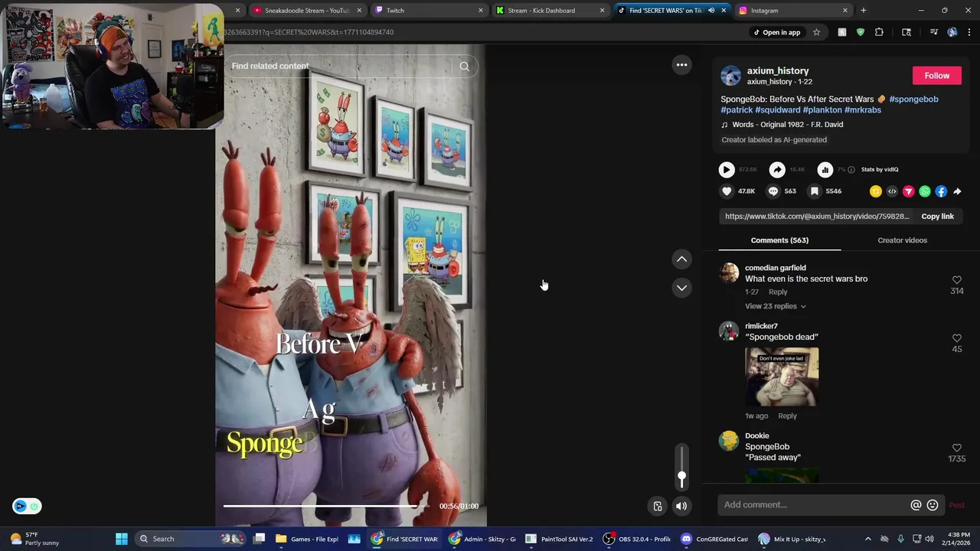
Task: Like comedian garfield's comment
Action: pyautogui.click(x=956, y=280)
